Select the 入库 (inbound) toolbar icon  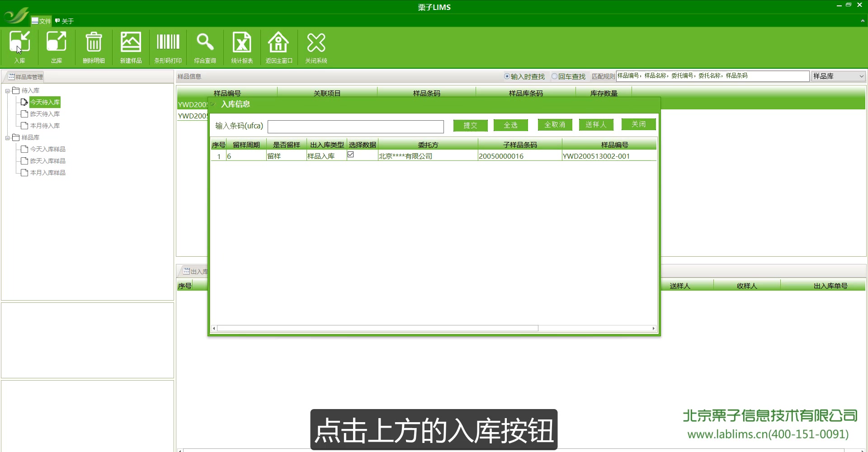pyautogui.click(x=19, y=45)
